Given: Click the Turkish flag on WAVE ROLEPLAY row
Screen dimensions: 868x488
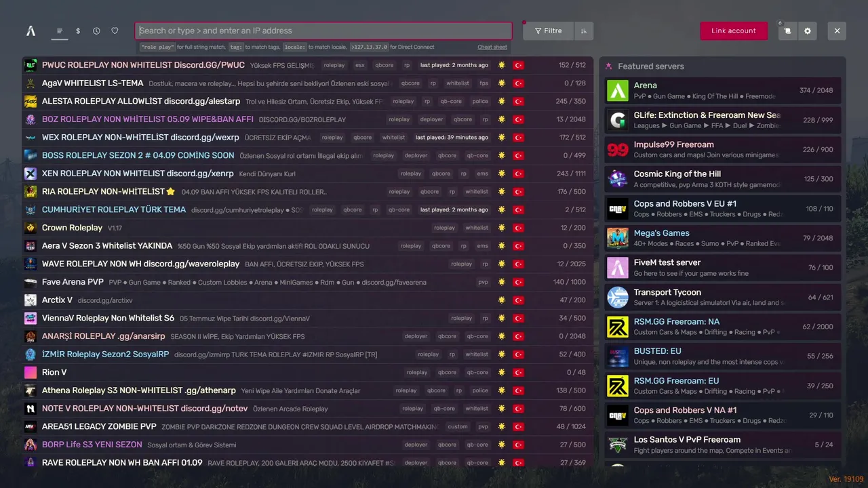Looking at the screenshot, I should click(519, 264).
